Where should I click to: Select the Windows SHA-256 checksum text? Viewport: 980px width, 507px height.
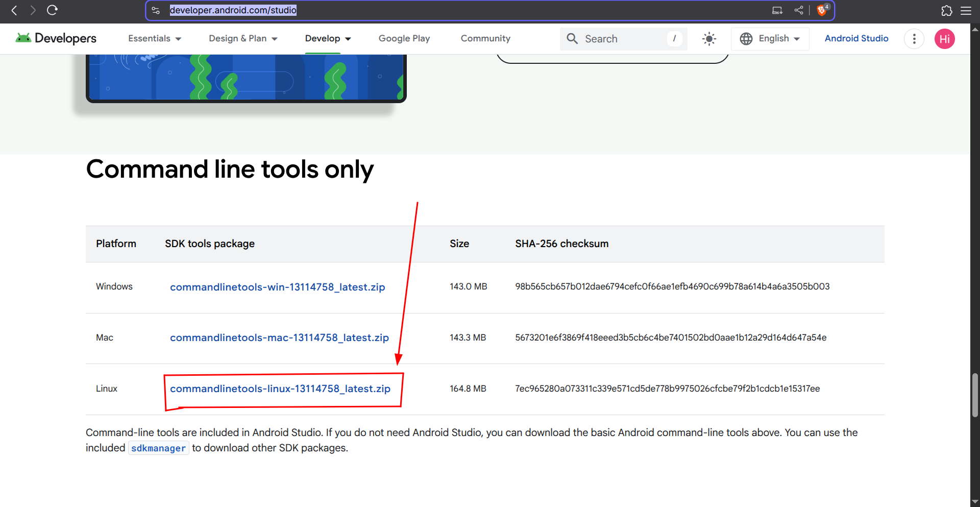(x=672, y=286)
